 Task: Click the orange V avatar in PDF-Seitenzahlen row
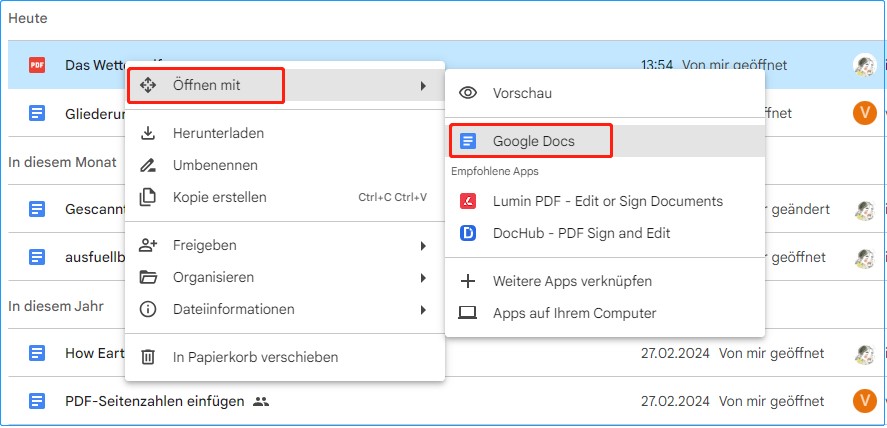click(x=864, y=401)
